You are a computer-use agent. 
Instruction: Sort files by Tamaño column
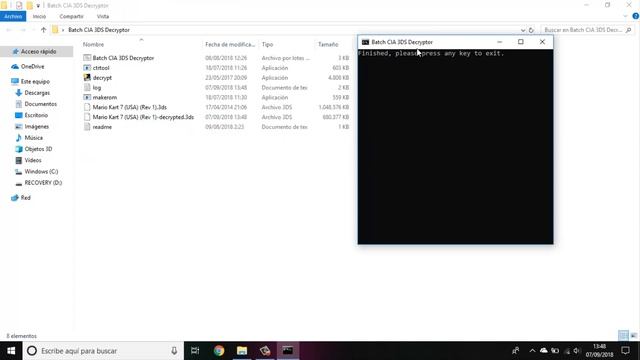click(328, 44)
